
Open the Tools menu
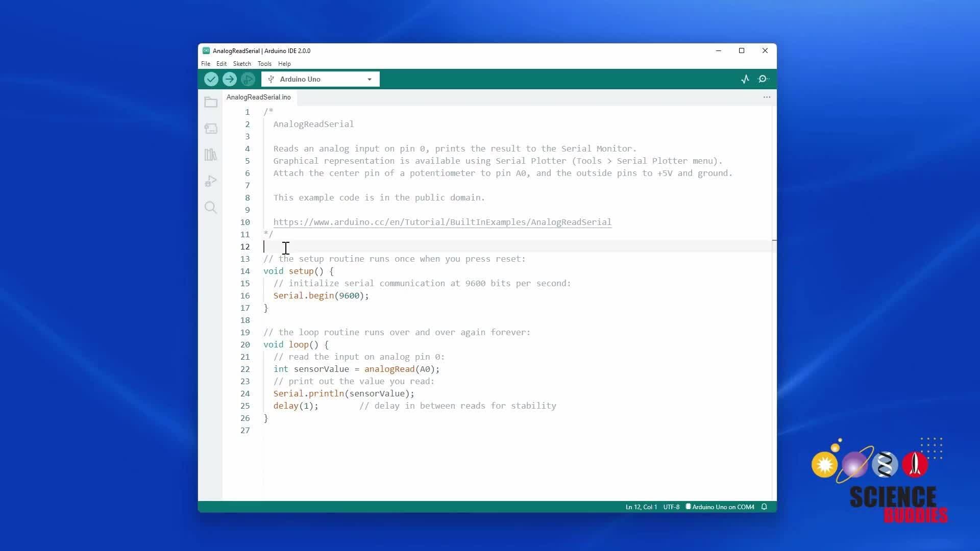[x=264, y=64]
